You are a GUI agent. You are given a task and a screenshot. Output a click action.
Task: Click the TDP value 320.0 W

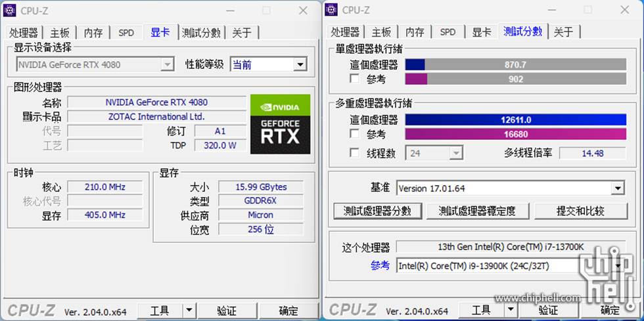pyautogui.click(x=220, y=145)
